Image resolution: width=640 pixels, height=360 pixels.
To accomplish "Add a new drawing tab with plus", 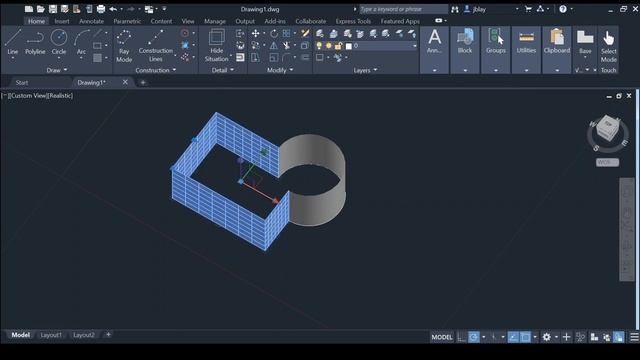I will (x=142, y=82).
